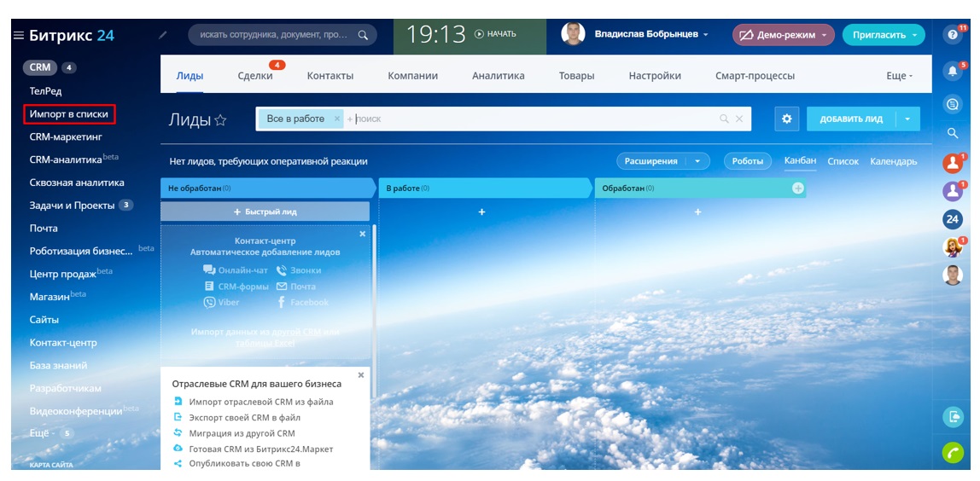Click the search magnifier in top search field
Screen dimensions: 980x481
pos(363,35)
